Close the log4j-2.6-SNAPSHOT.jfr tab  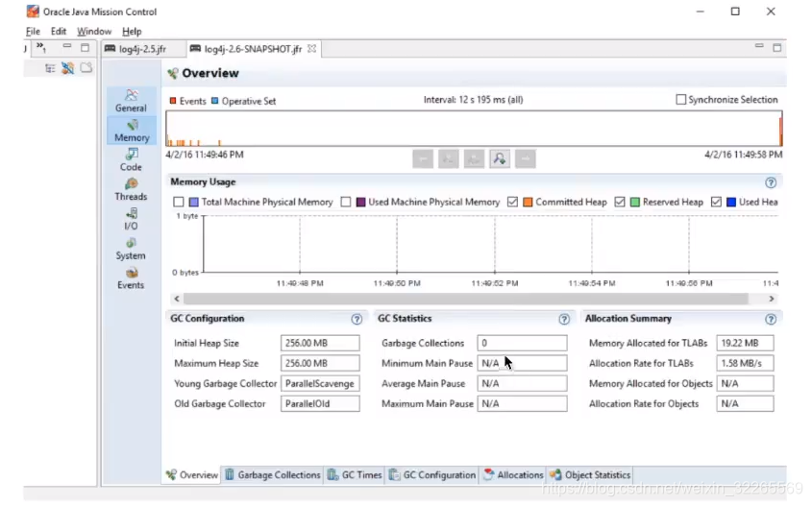coord(311,49)
